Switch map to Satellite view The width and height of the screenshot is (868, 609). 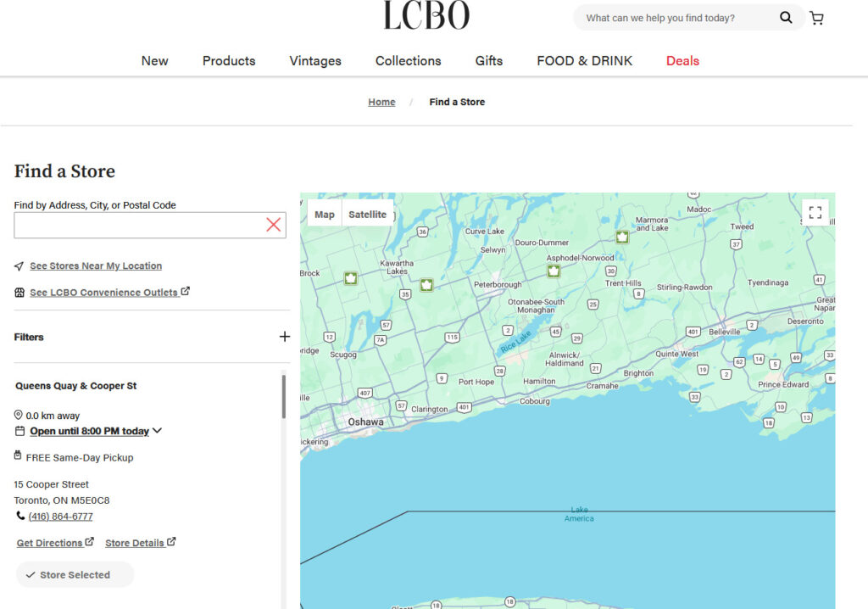368,215
